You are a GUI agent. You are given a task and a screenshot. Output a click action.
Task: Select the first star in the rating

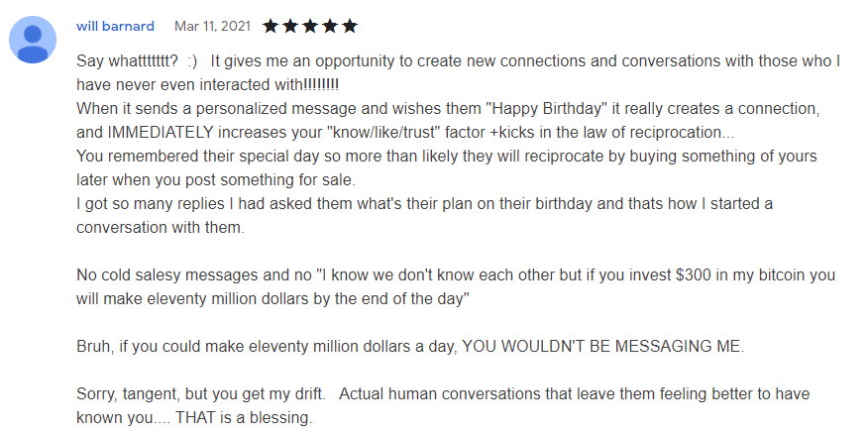pos(271,26)
